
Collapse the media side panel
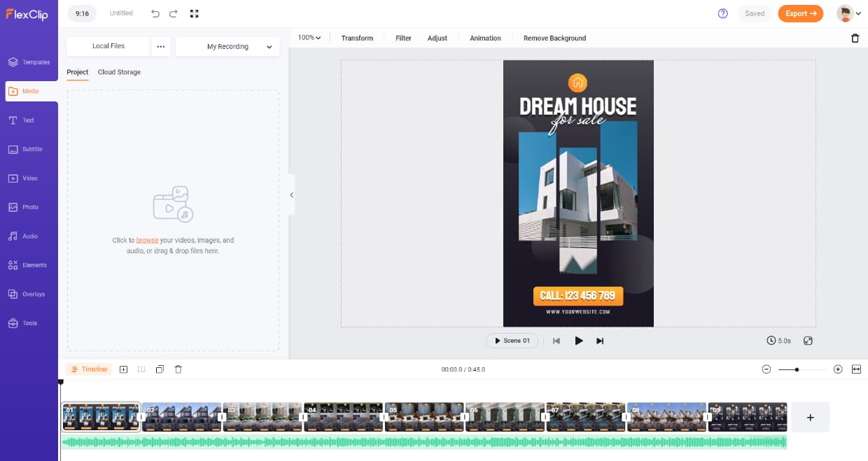(292, 195)
